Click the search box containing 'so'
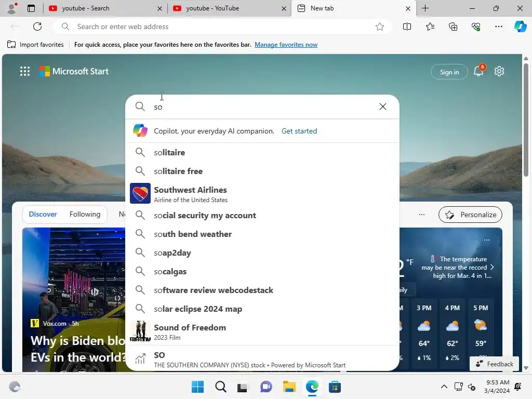Viewport: 532px width, 399px height. pyautogui.click(x=262, y=107)
